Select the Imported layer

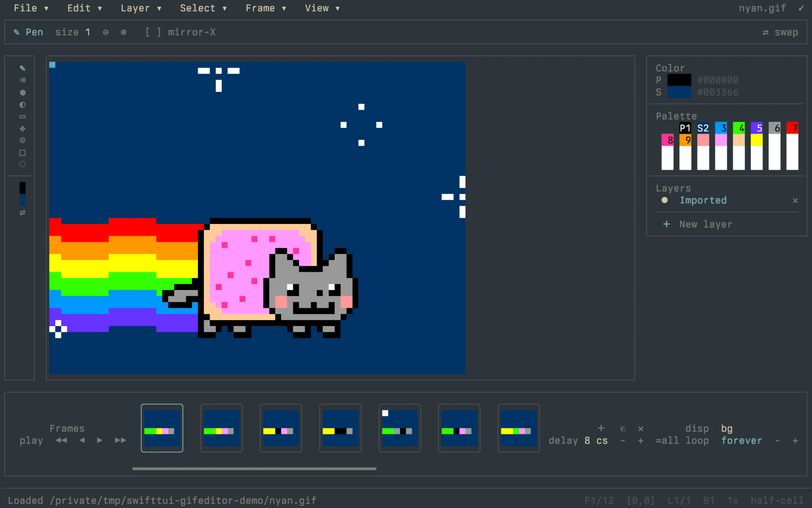pyautogui.click(x=703, y=200)
